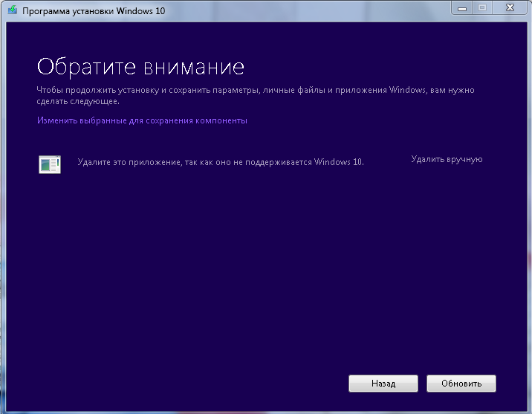Go back with the Назад button
The image size is (532, 414).
383,384
